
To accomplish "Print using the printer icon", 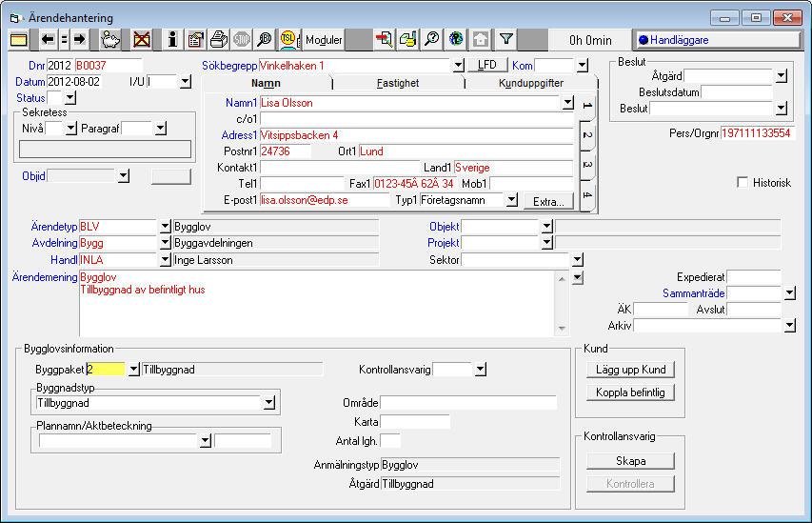I will 219,40.
